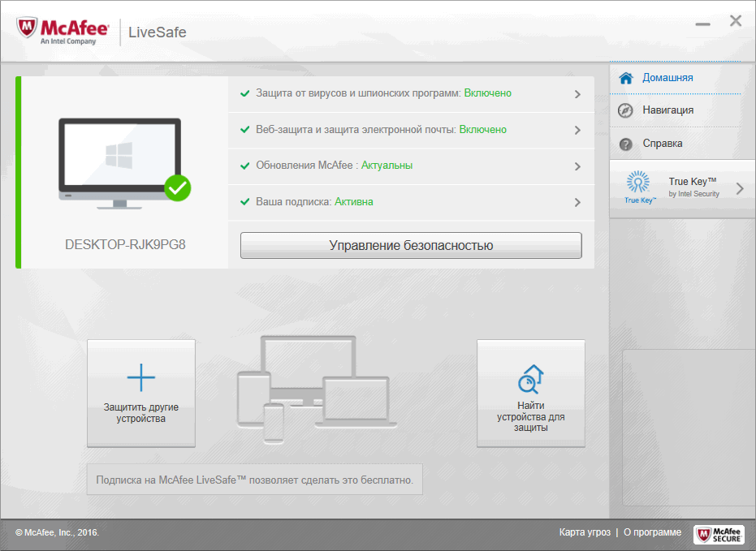The image size is (756, 551).
Task: Select the Домашняя home icon in sidebar
Action: (626, 77)
